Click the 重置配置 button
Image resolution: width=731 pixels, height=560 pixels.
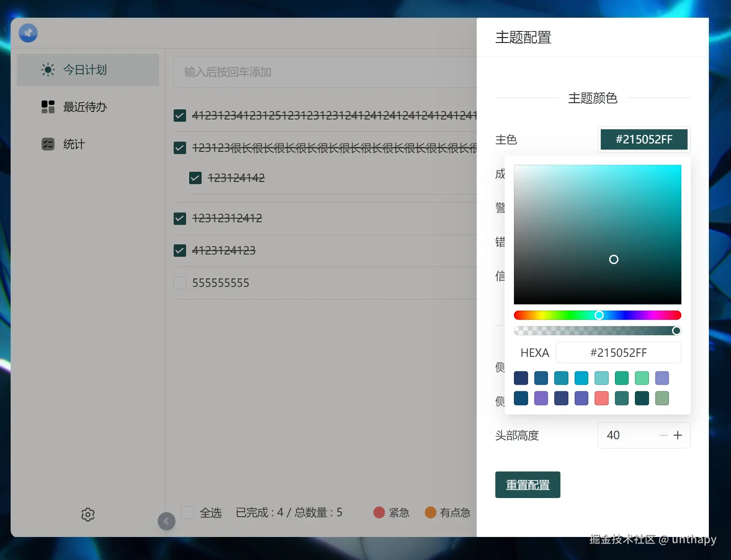(x=528, y=485)
